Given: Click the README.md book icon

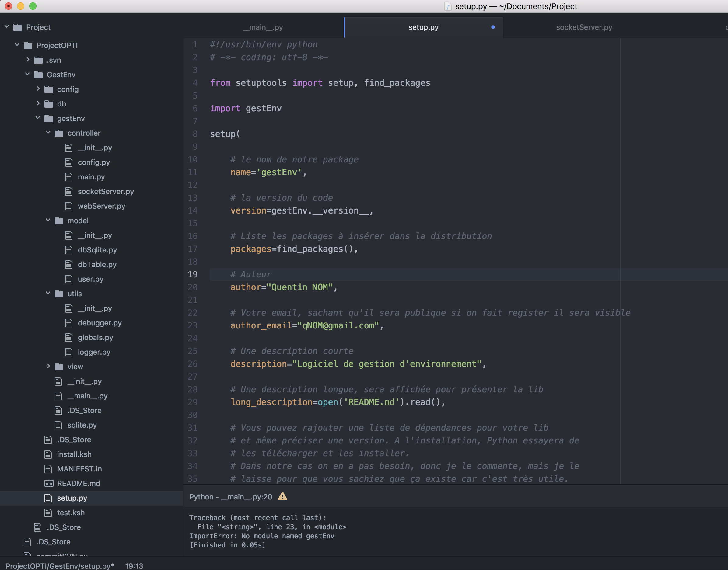Looking at the screenshot, I should [x=49, y=483].
